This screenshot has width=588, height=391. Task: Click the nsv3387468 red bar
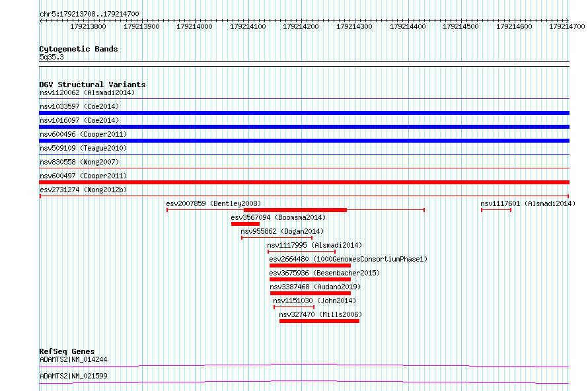pos(311,293)
